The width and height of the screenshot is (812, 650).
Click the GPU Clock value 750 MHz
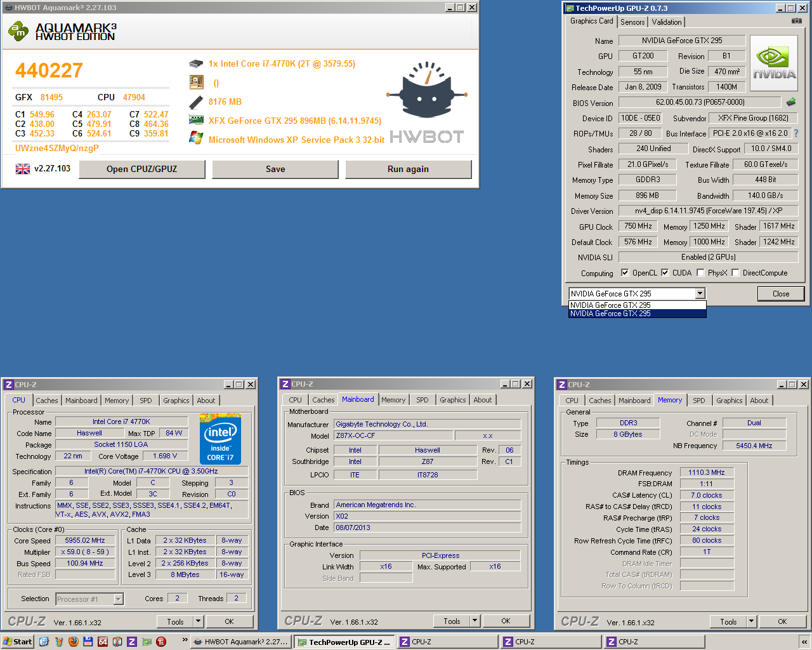coord(638,226)
